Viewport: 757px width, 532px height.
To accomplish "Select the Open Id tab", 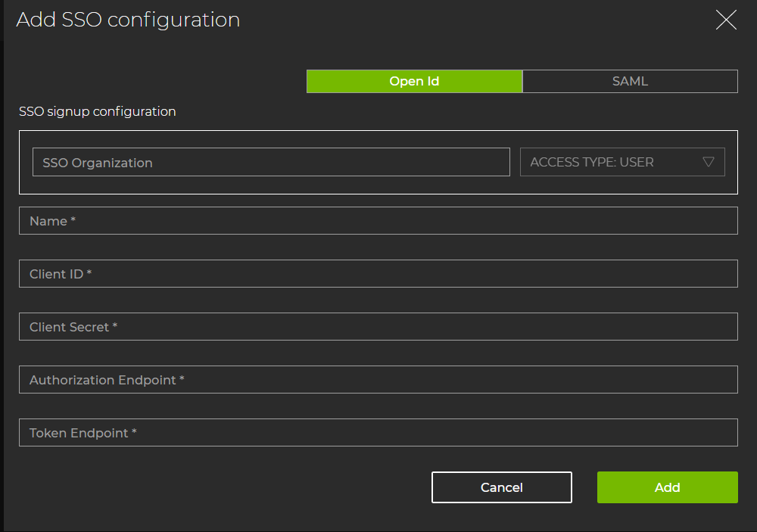I will click(414, 81).
